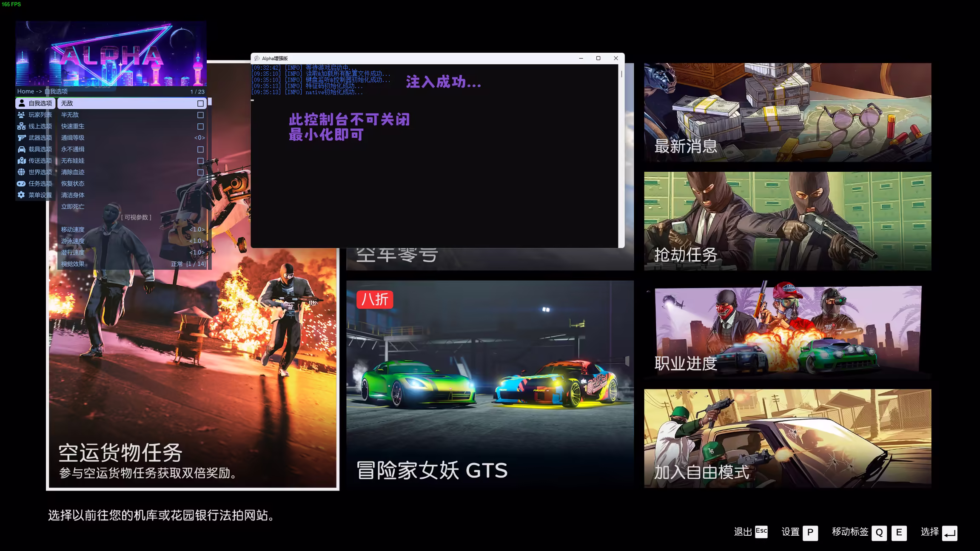Change the 视觉效果 正常 [1 / 14] selector
This screenshot has width=980, height=551.
coord(188,264)
